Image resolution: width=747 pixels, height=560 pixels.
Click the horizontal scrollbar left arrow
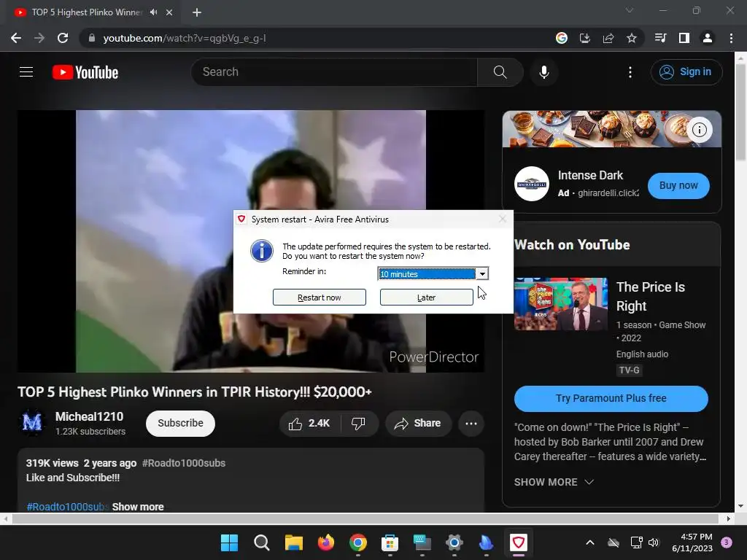tap(6, 518)
